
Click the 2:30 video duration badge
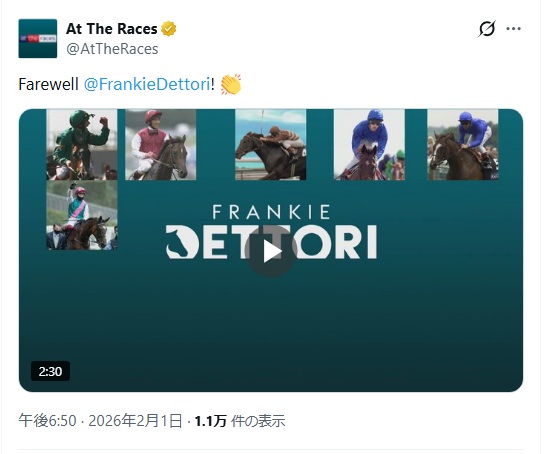coord(50,371)
